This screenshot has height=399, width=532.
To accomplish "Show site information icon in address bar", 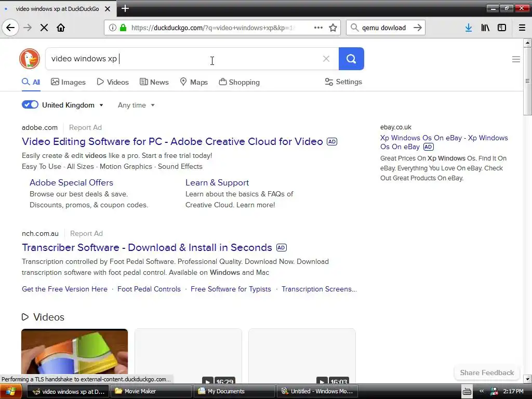I will point(113,28).
